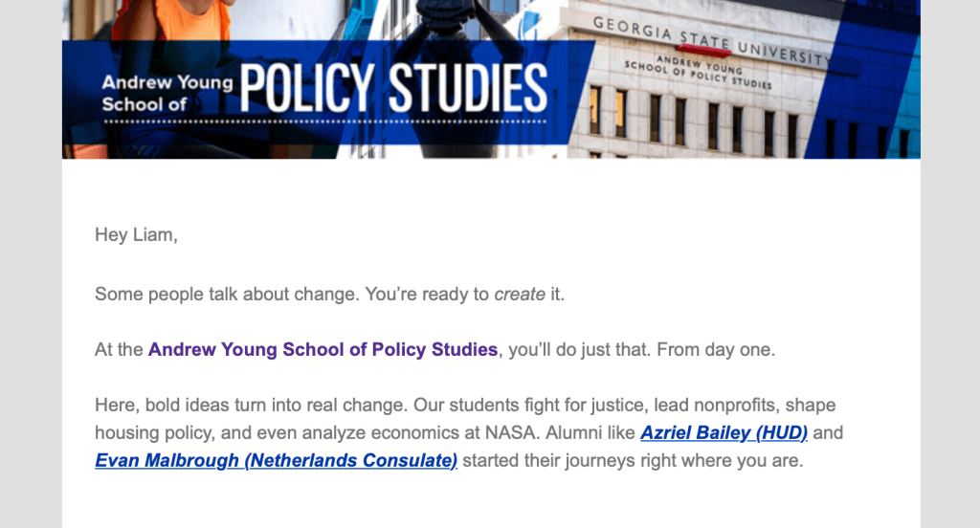
Task: Click the Andrew Young School of Policy Studies link
Action: (x=323, y=349)
